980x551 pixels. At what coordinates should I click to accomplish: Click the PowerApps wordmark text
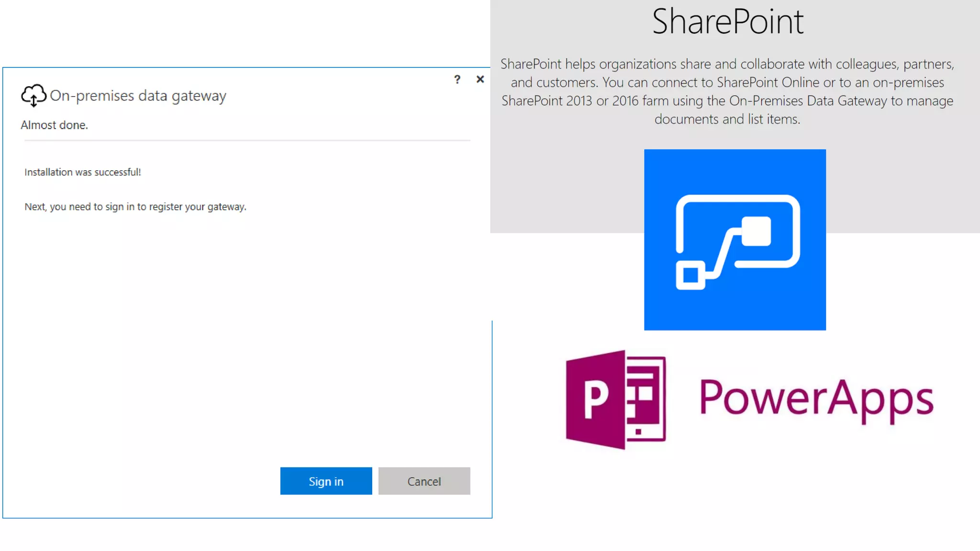(816, 398)
